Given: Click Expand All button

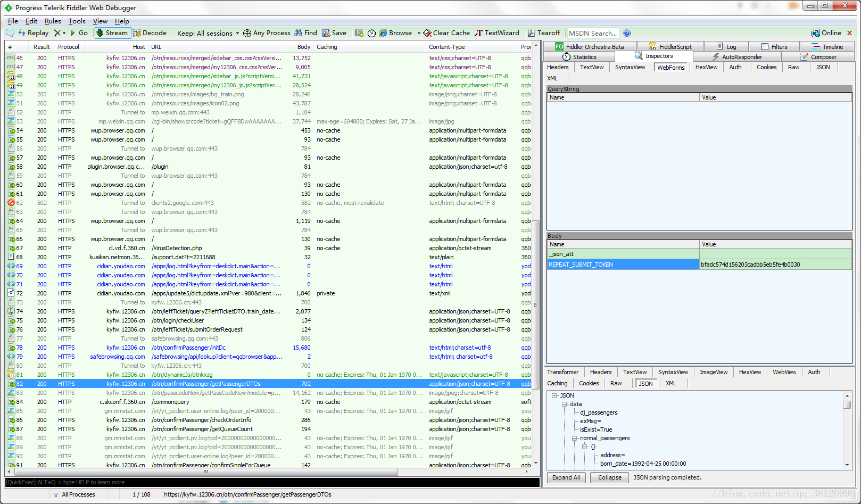Looking at the screenshot, I should (566, 477).
